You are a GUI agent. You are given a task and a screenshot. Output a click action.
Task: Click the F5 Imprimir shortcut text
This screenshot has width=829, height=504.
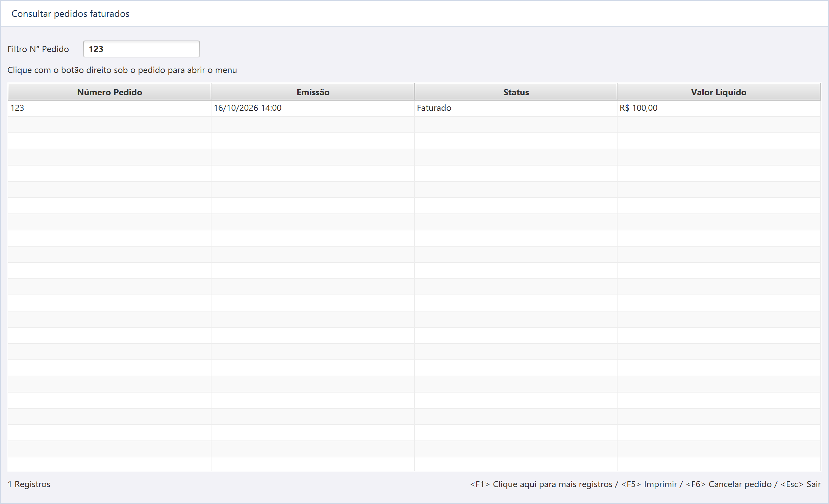click(649, 484)
